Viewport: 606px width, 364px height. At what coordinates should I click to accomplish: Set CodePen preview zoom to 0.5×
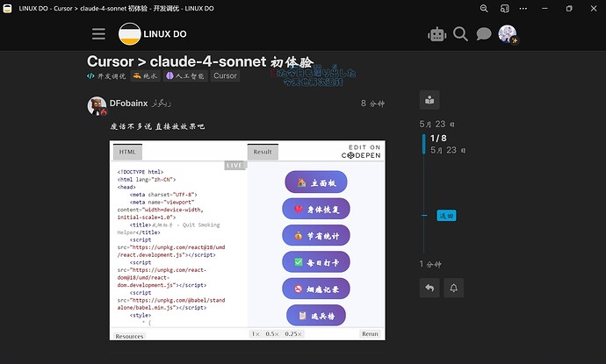272,334
